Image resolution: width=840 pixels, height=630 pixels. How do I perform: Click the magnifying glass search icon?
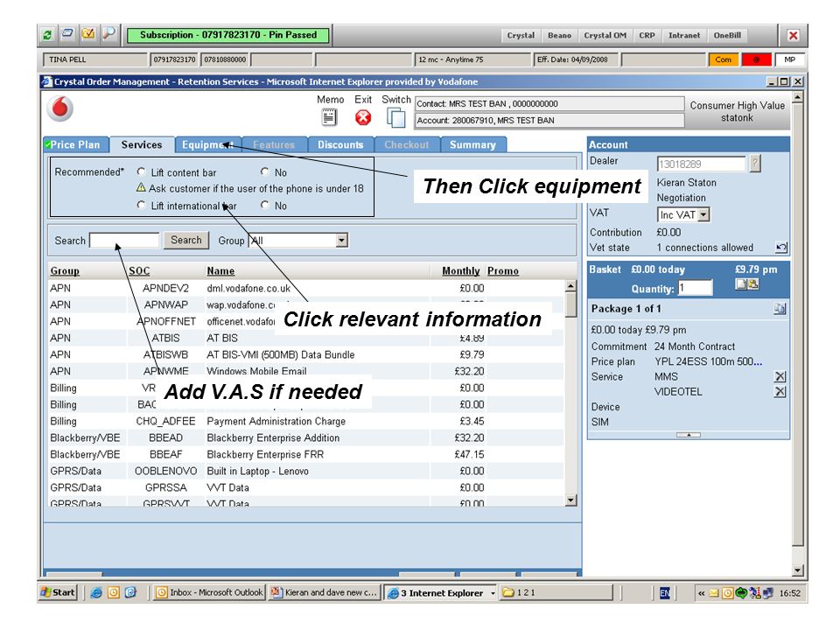tap(108, 35)
